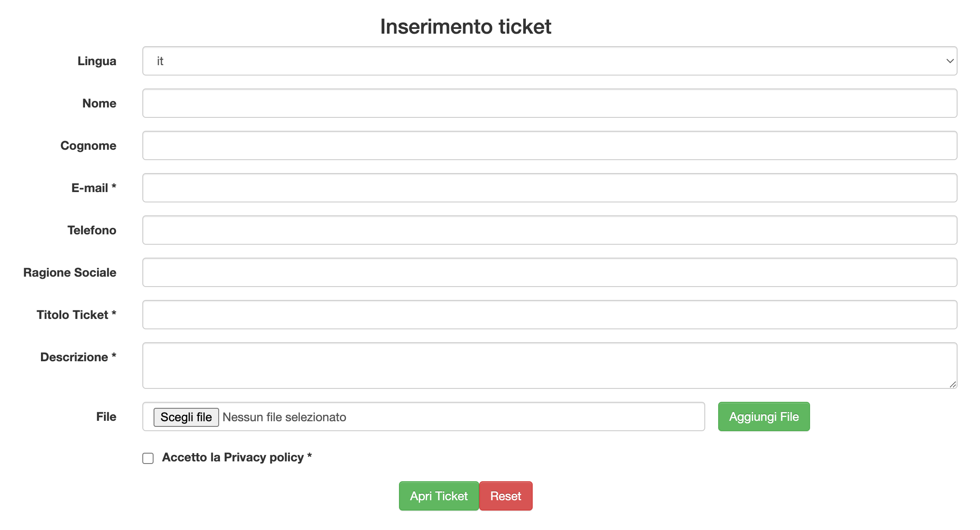Focus the Ragione Sociale field
The image size is (980, 530).
point(550,272)
